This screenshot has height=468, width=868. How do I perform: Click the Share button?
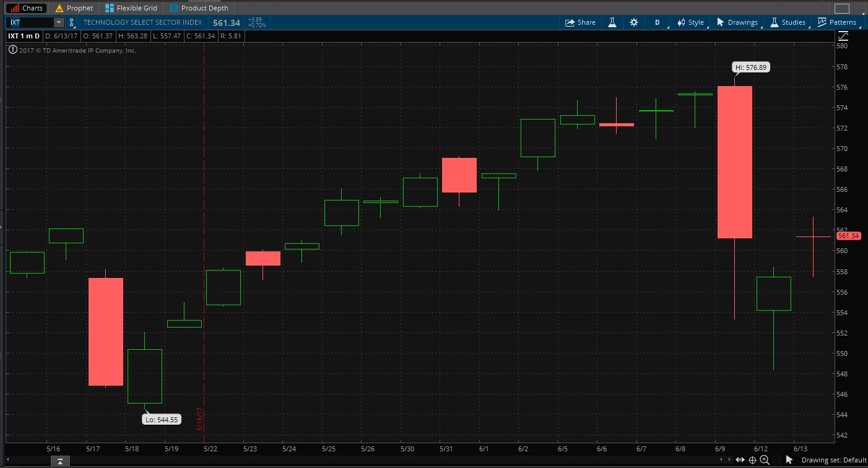coord(580,22)
